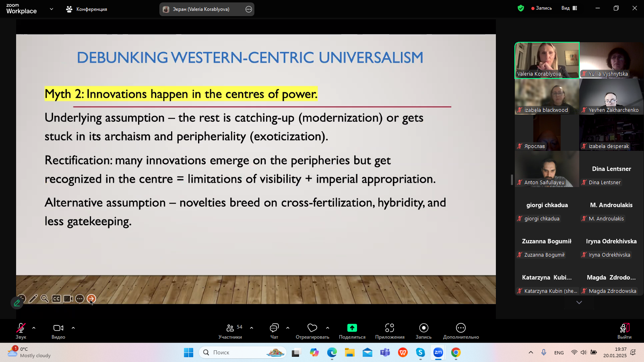Screen dimensions: 644x362
Task: Open the Вид view layout menu
Action: (x=569, y=8)
